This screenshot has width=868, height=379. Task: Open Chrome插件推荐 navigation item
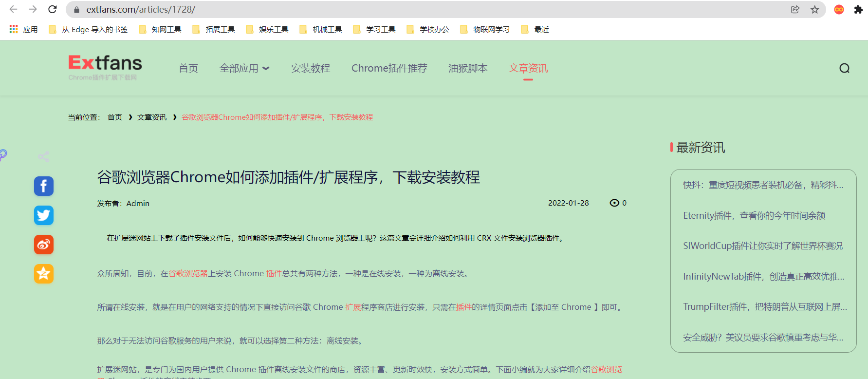click(x=389, y=68)
